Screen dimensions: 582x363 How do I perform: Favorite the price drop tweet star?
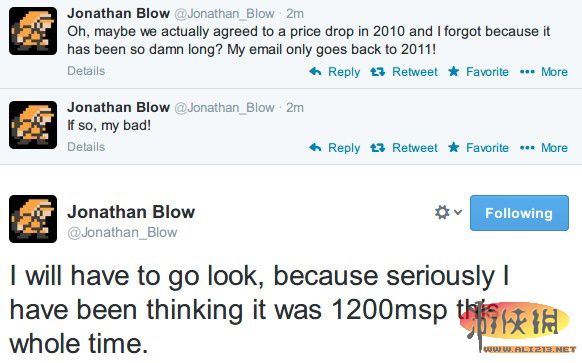[x=478, y=72]
